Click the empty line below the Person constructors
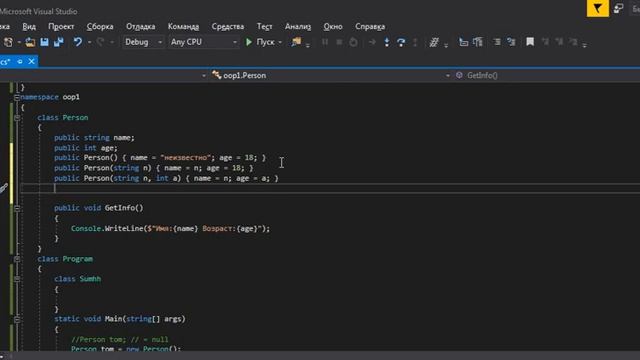The height and width of the screenshot is (360, 640). click(x=330, y=188)
